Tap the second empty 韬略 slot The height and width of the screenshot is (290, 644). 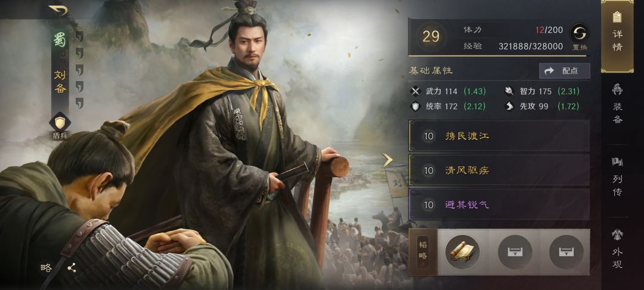pyautogui.click(x=515, y=252)
